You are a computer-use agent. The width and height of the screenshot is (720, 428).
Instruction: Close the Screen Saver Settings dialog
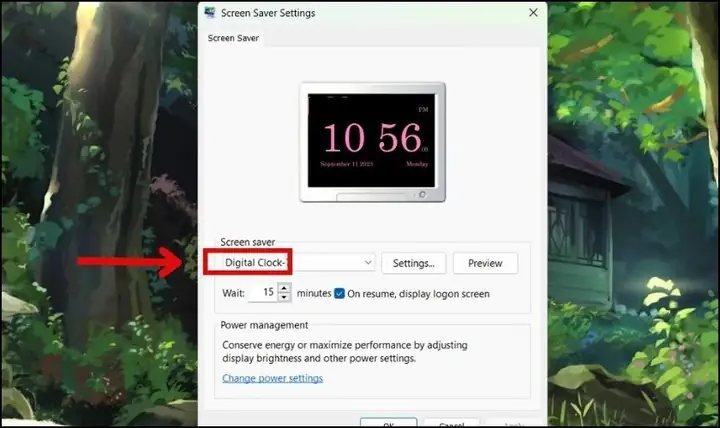pyautogui.click(x=533, y=13)
